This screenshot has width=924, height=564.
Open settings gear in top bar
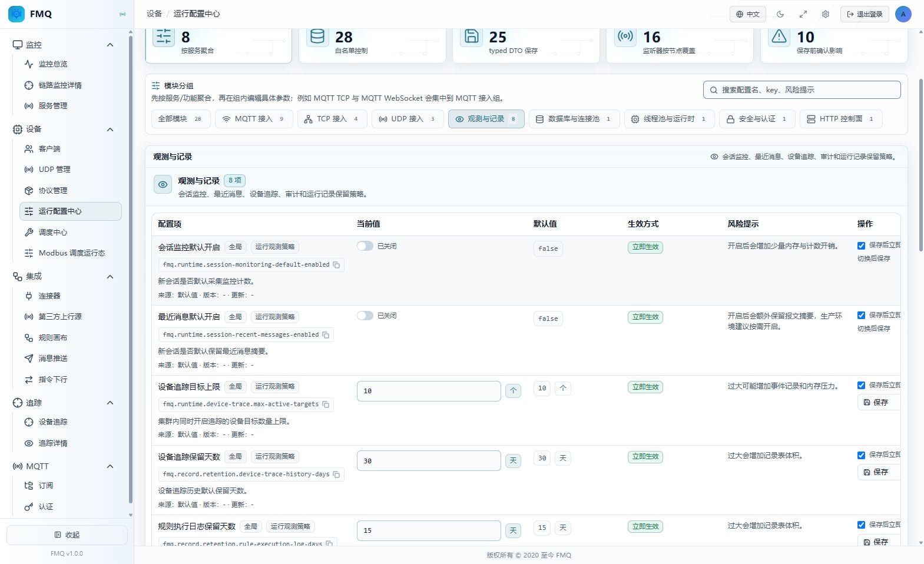click(x=826, y=14)
